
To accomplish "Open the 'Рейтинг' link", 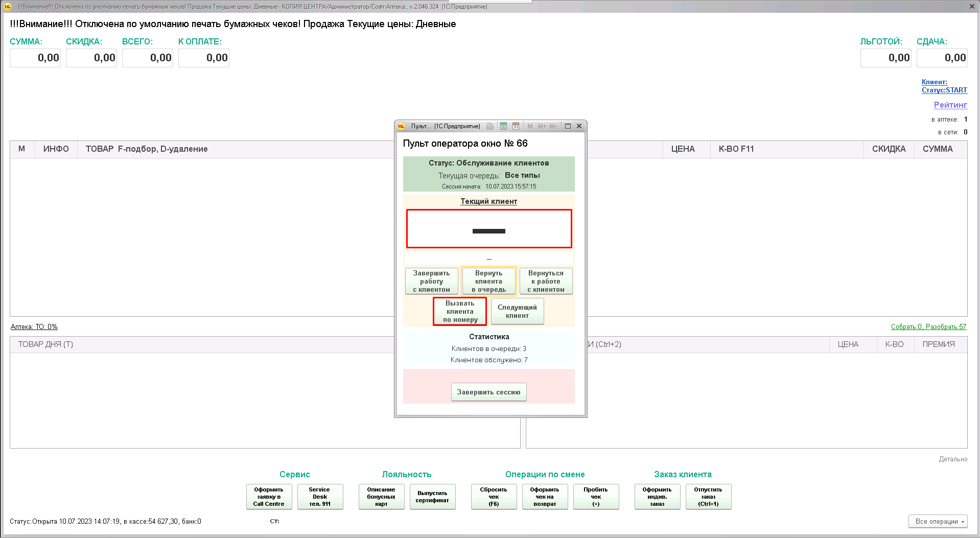I will pyautogui.click(x=950, y=105).
